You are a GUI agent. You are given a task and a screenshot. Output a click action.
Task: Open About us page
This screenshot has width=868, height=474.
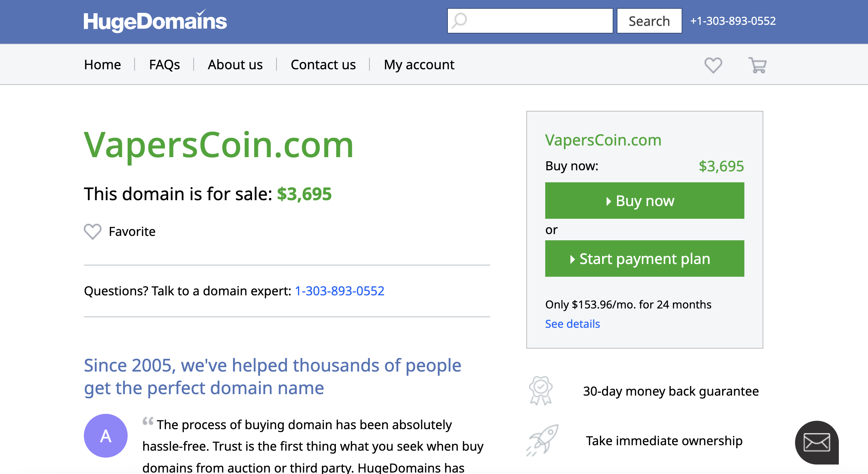point(235,65)
